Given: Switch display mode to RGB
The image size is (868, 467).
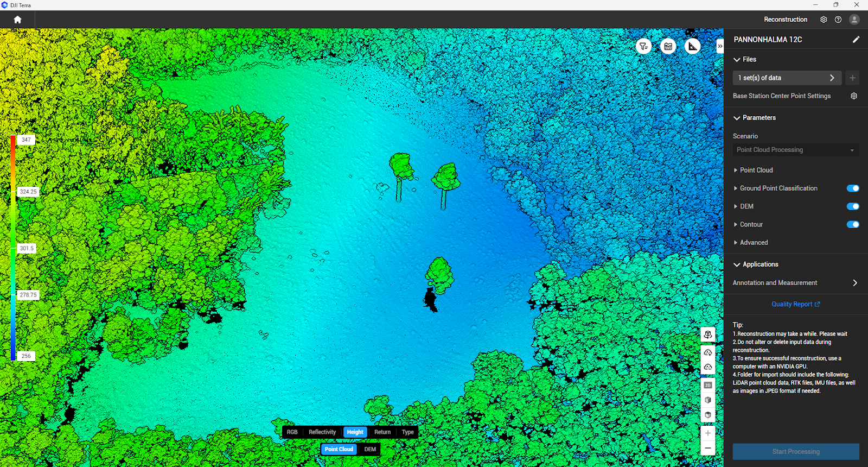Looking at the screenshot, I should [x=292, y=432].
